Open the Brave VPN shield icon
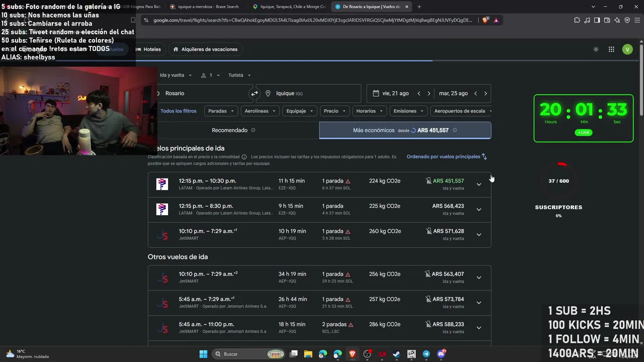Image resolution: width=644 pixels, height=362 pixels. click(627, 20)
